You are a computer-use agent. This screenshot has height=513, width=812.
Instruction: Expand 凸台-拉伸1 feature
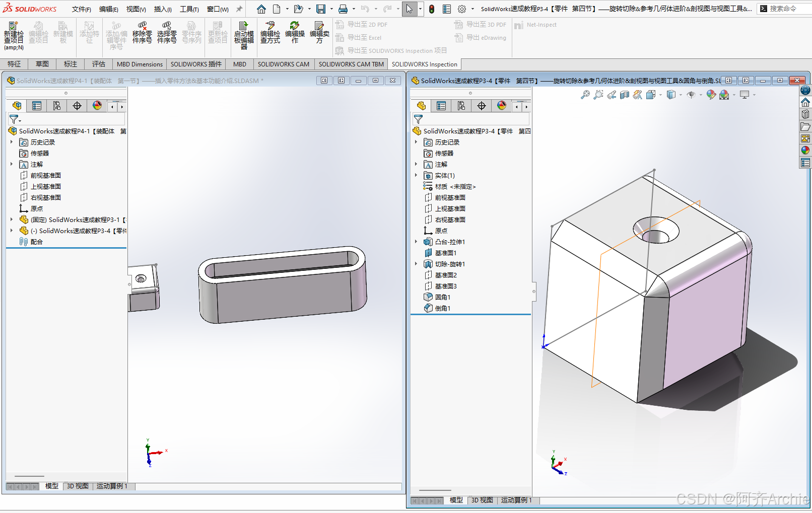coord(416,242)
